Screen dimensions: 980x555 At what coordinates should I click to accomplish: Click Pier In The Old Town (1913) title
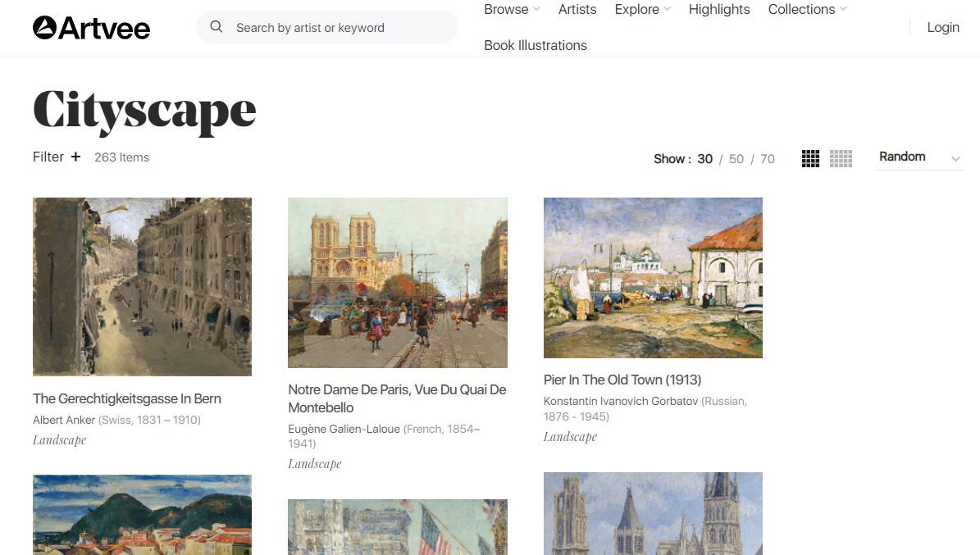pos(622,380)
